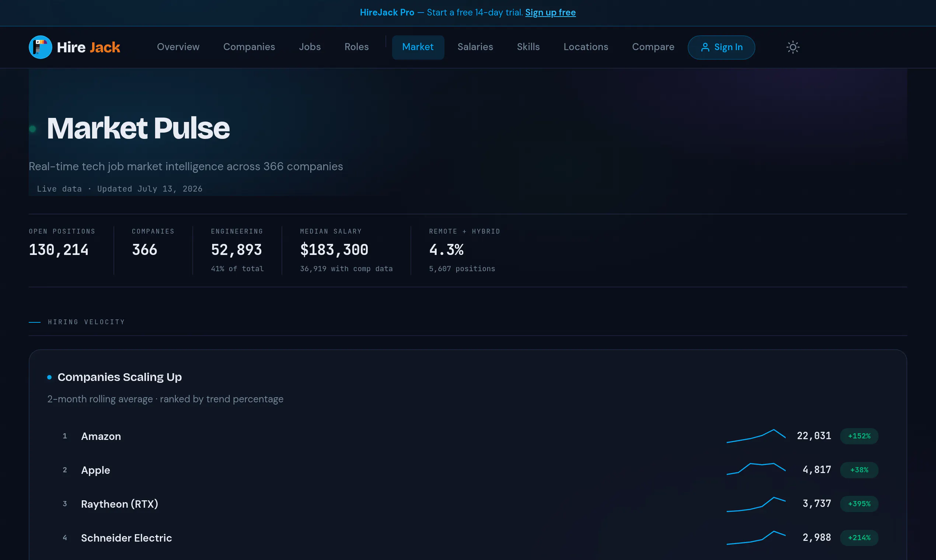This screenshot has width=936, height=560.
Task: Select the Market nav tab
Action: [418, 47]
